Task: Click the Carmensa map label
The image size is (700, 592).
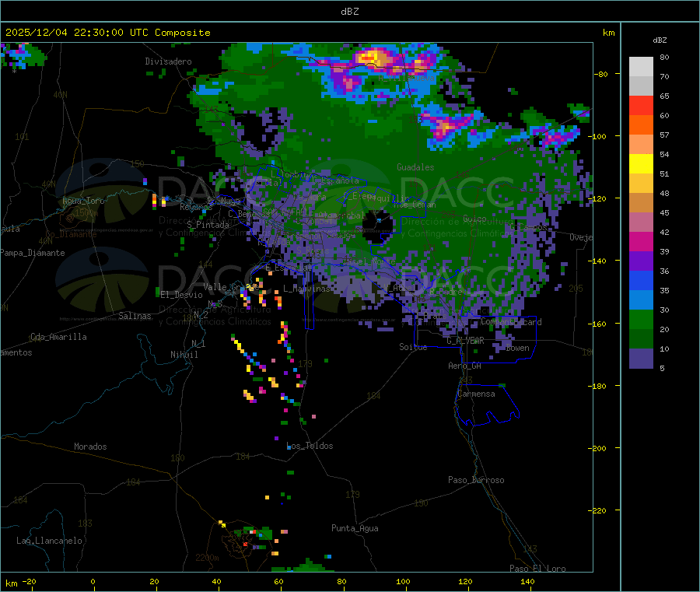Action: coord(476,394)
